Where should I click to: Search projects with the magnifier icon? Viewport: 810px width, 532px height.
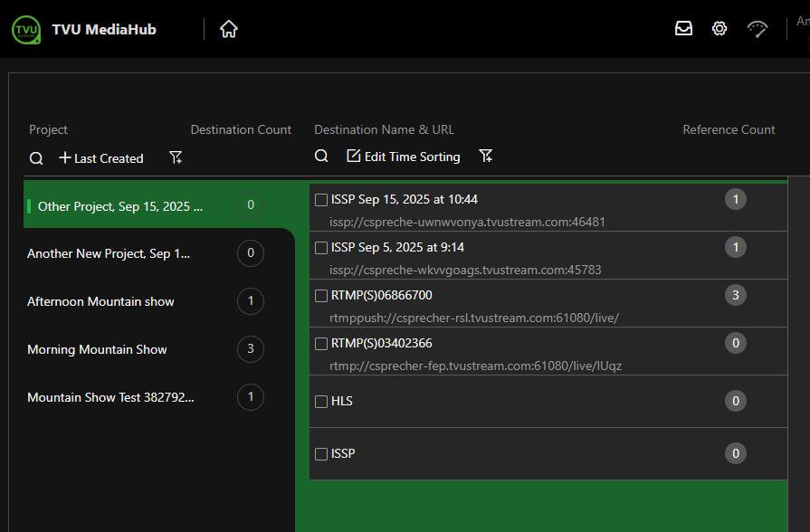[36, 158]
